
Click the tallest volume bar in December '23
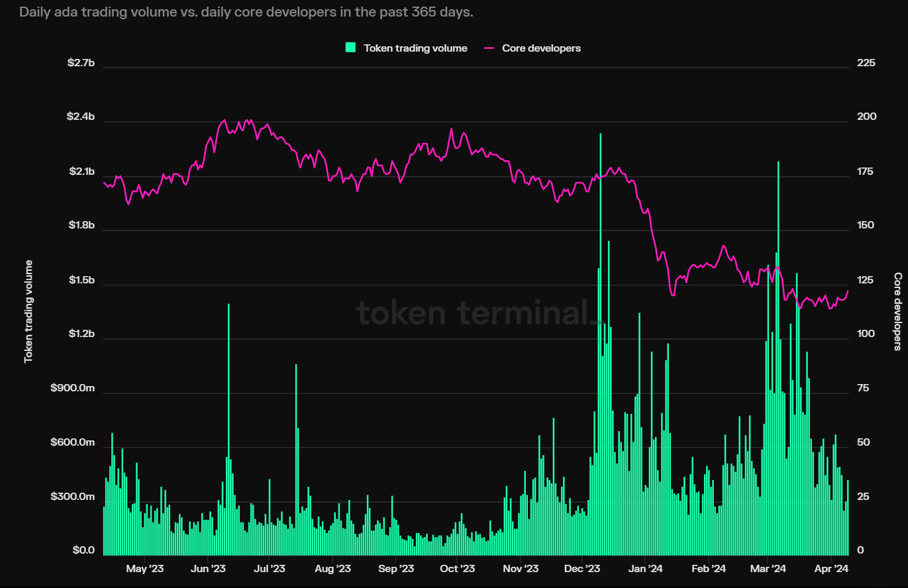[601, 344]
